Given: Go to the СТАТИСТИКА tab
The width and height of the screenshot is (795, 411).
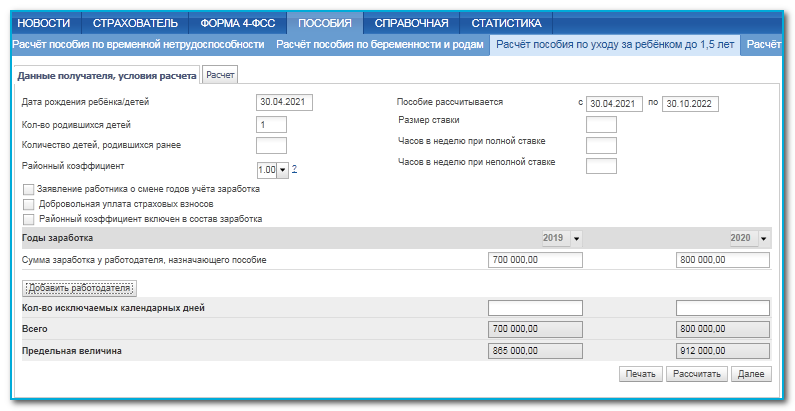Looking at the screenshot, I should point(506,23).
